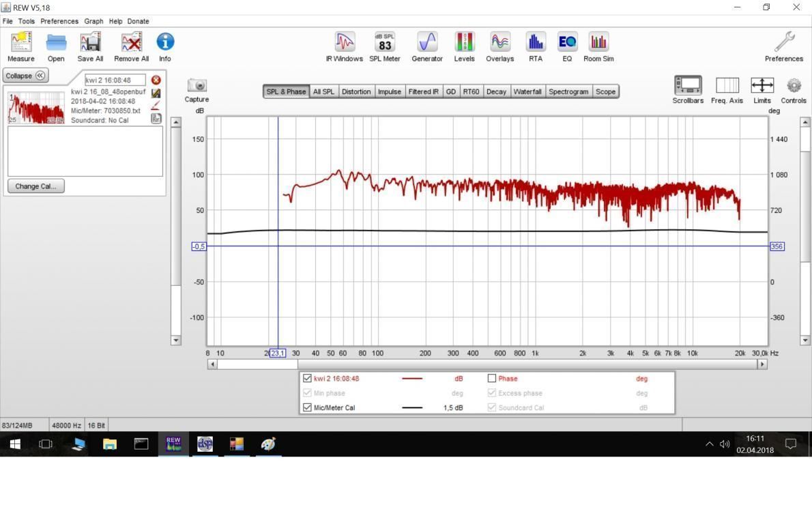Toggle the Min phase checkbox
Screen dimensions: 812x524
pyautogui.click(x=307, y=393)
